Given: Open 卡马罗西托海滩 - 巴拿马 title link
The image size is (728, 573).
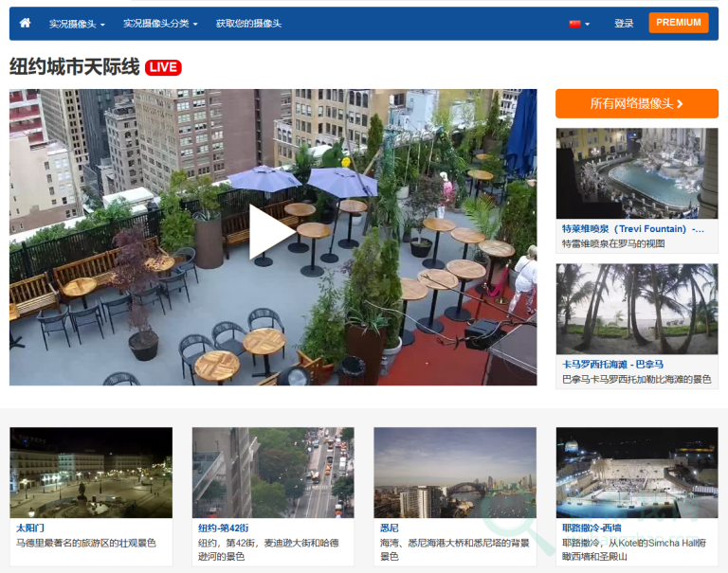Looking at the screenshot, I should 612,365.
